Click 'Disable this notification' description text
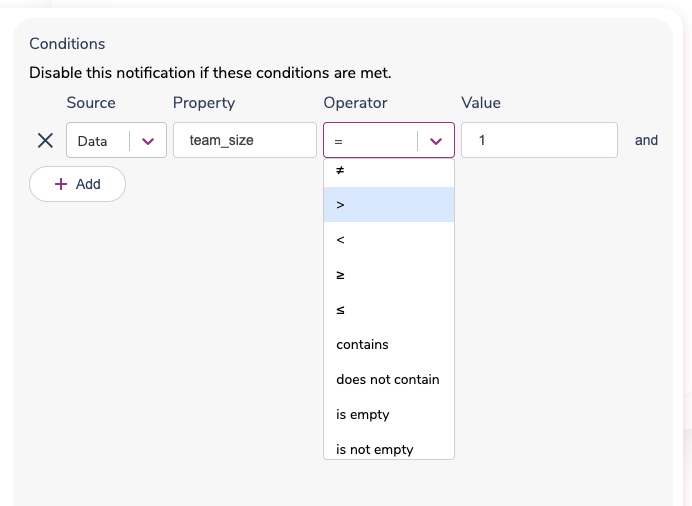The width and height of the screenshot is (692, 506). (210, 73)
